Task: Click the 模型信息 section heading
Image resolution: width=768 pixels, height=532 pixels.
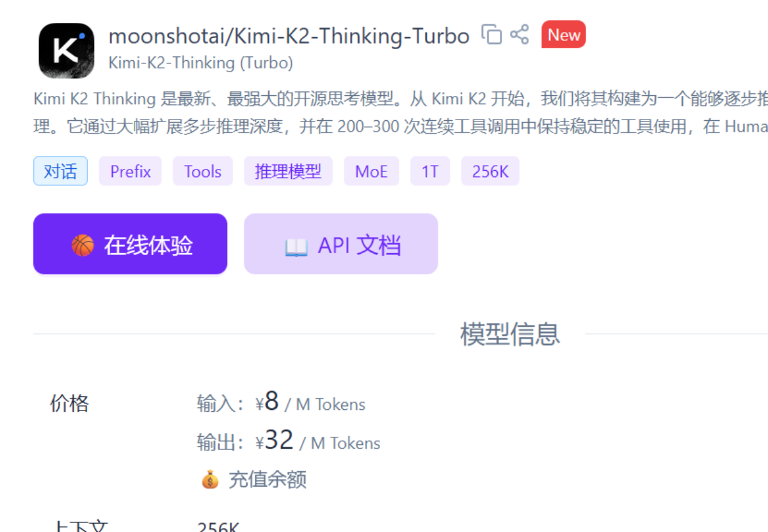Action: pyautogui.click(x=510, y=334)
